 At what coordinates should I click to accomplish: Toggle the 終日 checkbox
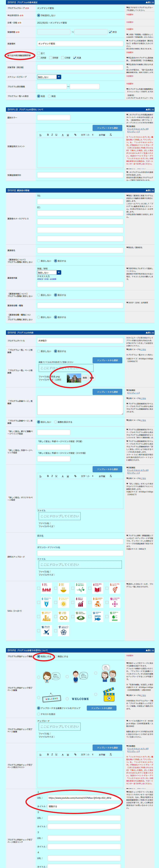point(110,32)
